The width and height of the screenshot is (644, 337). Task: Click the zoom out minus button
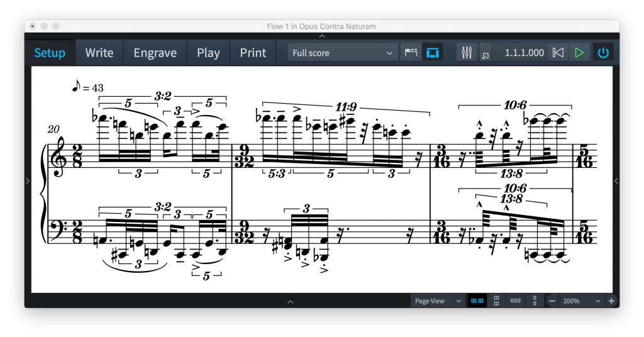(x=552, y=301)
